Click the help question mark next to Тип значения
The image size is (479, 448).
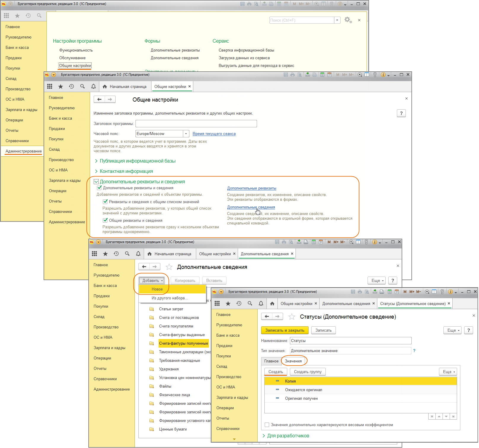(x=414, y=351)
